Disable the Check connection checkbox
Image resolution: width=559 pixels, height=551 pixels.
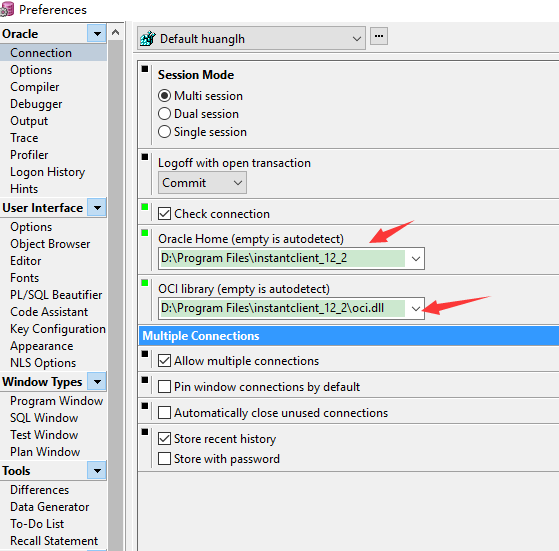[x=164, y=213]
